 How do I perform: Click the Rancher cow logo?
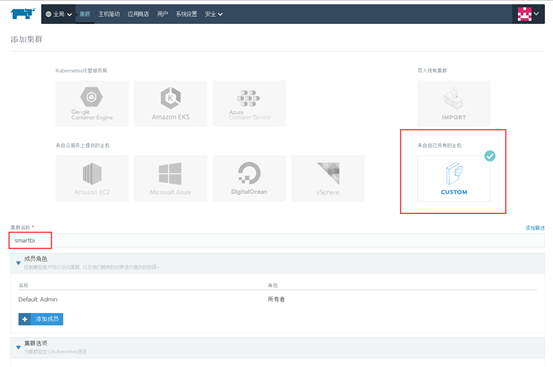[x=23, y=13]
